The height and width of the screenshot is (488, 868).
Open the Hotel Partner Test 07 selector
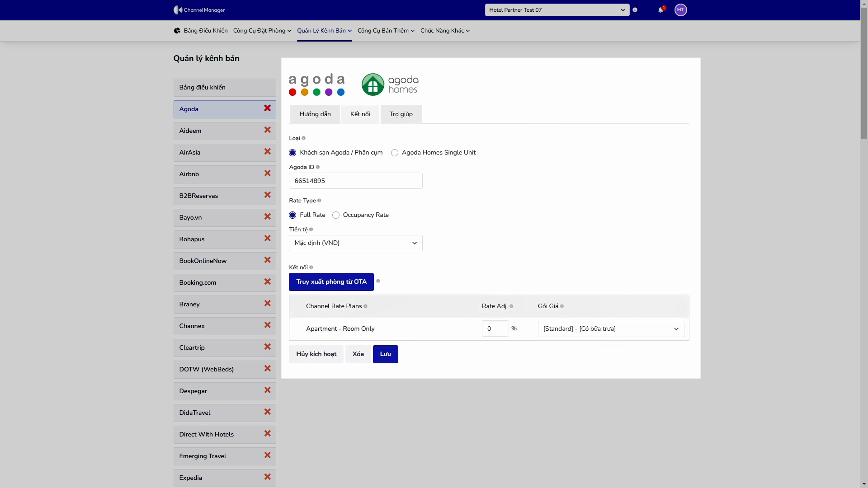tap(557, 10)
